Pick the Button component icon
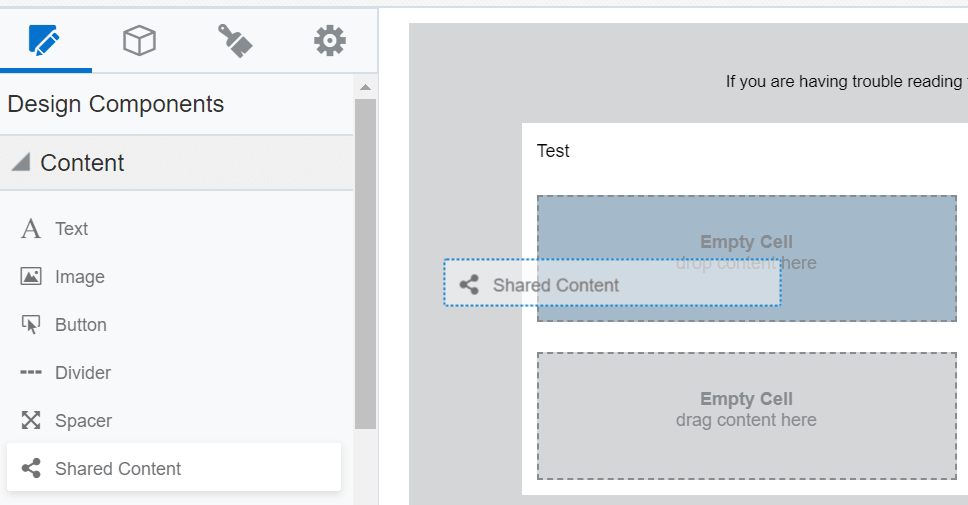The height and width of the screenshot is (505, 968). (31, 325)
